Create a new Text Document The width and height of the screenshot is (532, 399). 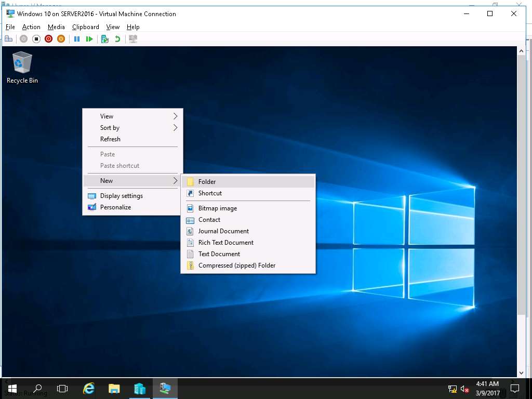[x=248, y=254]
